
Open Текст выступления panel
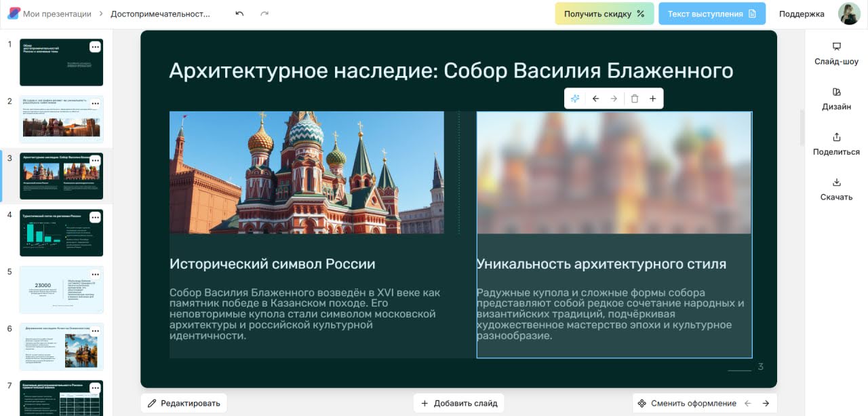point(711,13)
